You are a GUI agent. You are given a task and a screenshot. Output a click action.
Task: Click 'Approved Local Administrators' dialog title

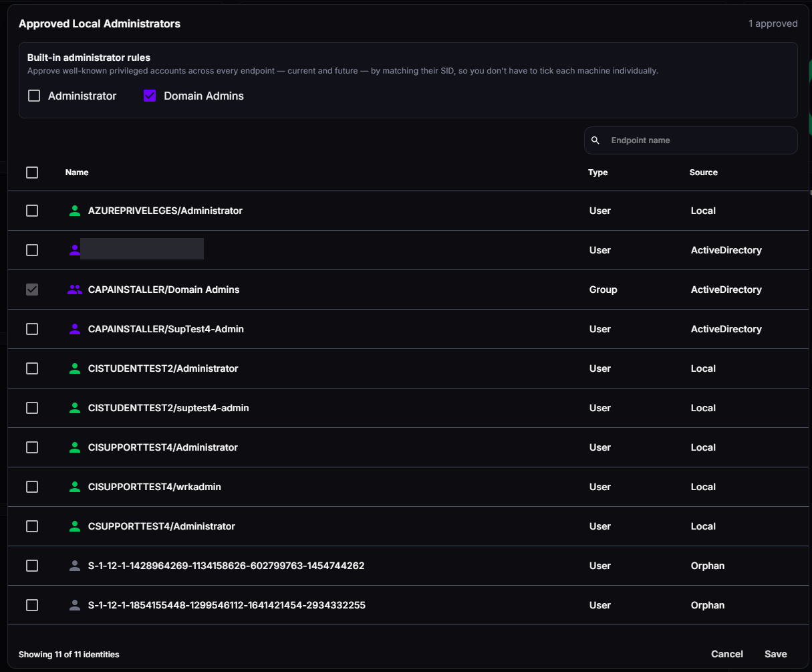tap(100, 23)
